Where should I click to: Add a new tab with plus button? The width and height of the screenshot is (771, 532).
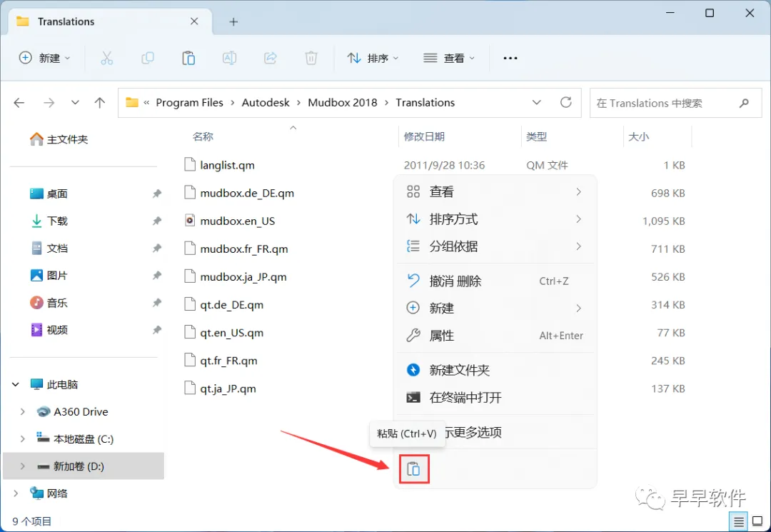coord(233,21)
